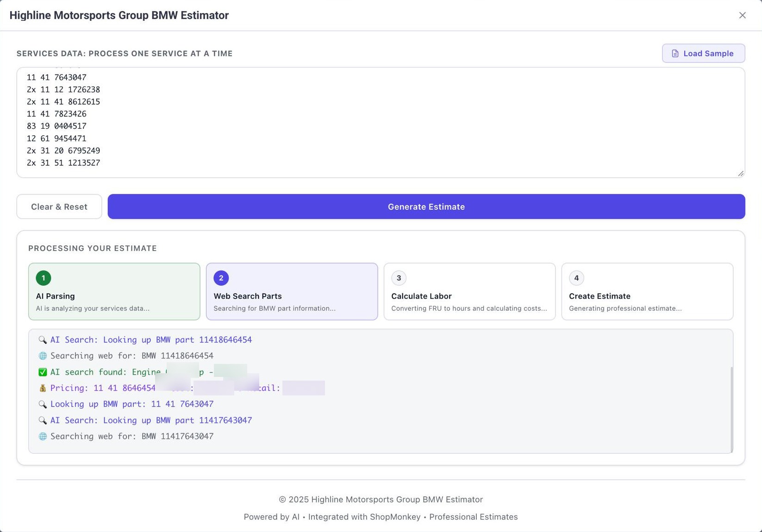
Task: Click magnifier icon beside 'AI Search: ...11418646454'
Action: coord(43,340)
